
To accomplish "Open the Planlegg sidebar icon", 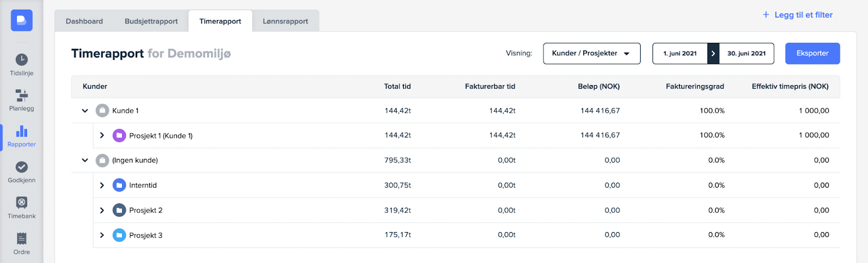I will (22, 95).
